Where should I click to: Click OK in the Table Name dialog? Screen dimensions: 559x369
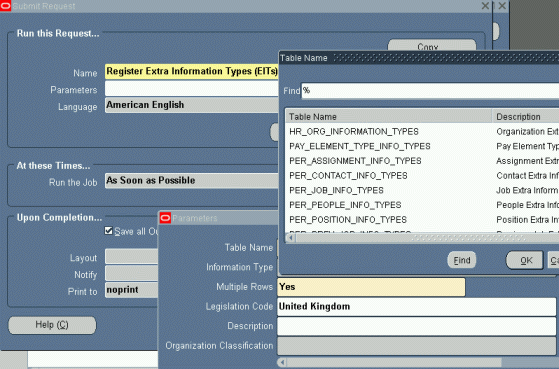pos(525,260)
